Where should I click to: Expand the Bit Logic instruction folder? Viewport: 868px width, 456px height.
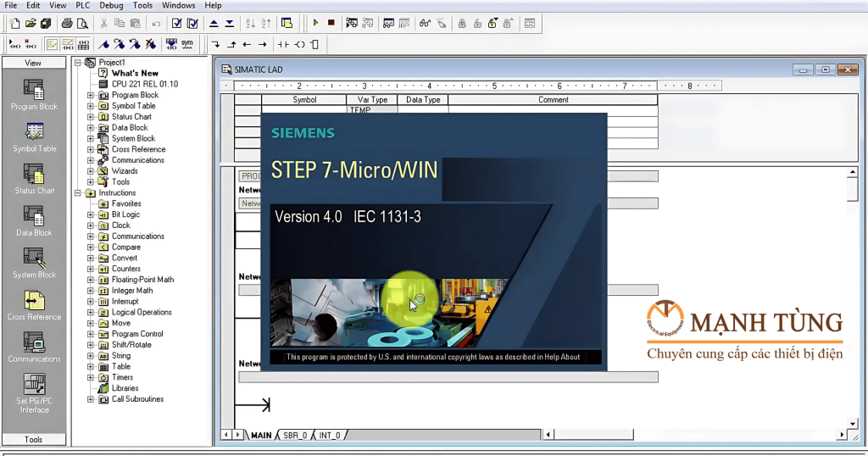pos(91,215)
